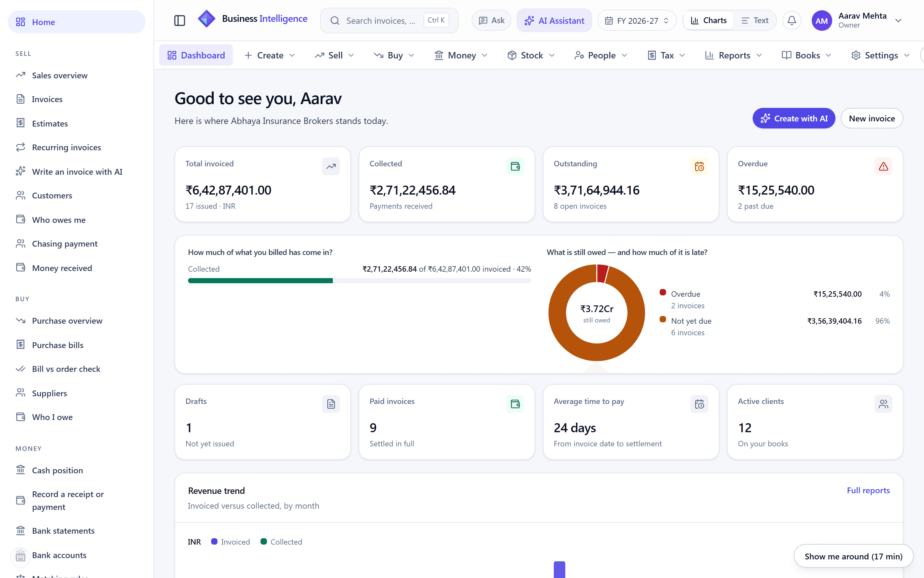The width and height of the screenshot is (924, 578).
Task: Click the Ask button
Action: [x=491, y=21]
